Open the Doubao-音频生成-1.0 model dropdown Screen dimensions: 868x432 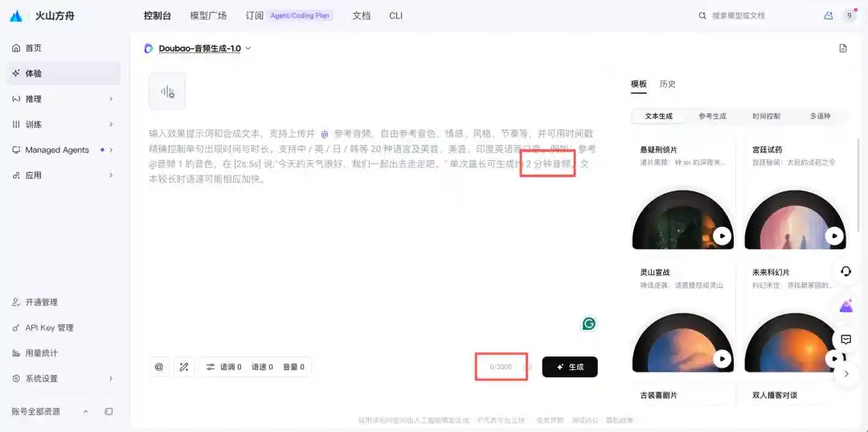pos(198,49)
